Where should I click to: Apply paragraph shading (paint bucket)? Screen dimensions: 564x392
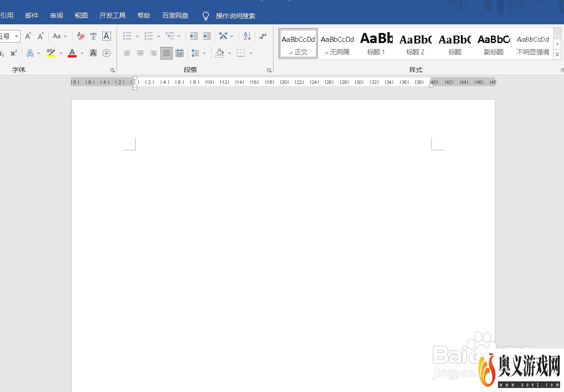pos(220,53)
